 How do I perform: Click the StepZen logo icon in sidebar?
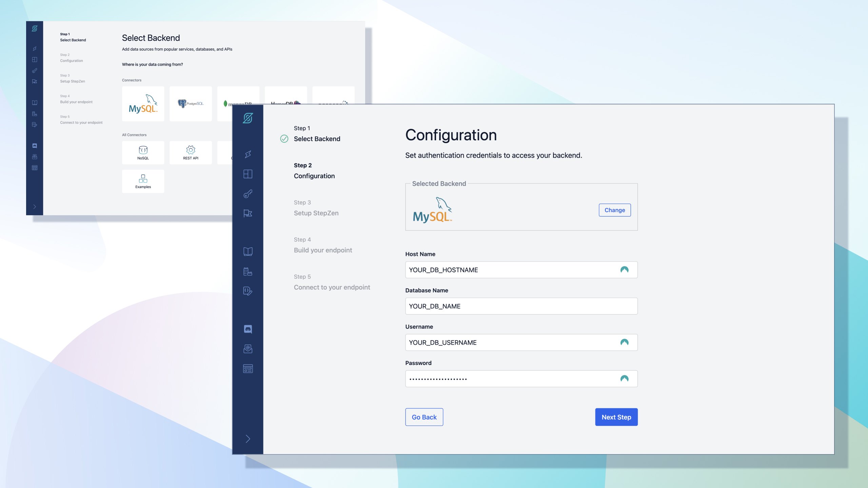248,118
